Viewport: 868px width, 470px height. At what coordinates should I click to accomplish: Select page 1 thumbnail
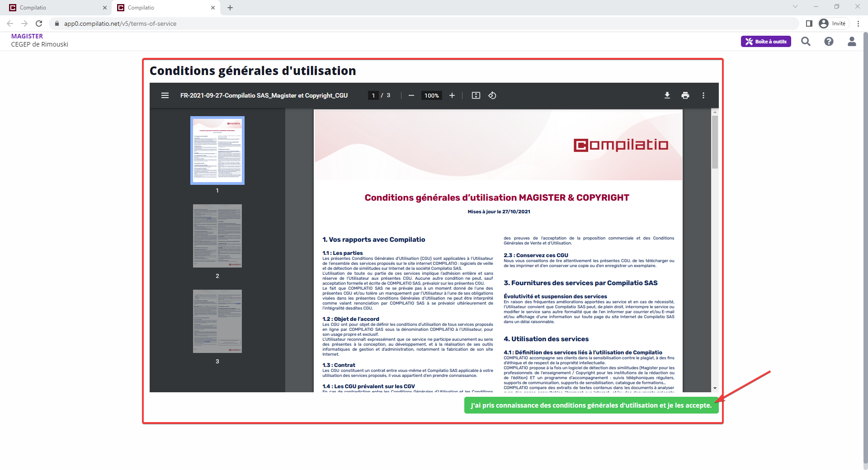(x=217, y=150)
